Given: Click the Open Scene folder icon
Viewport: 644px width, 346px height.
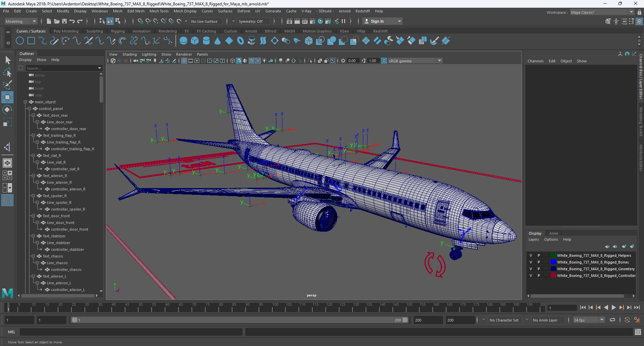Looking at the screenshot, I should [57, 21].
